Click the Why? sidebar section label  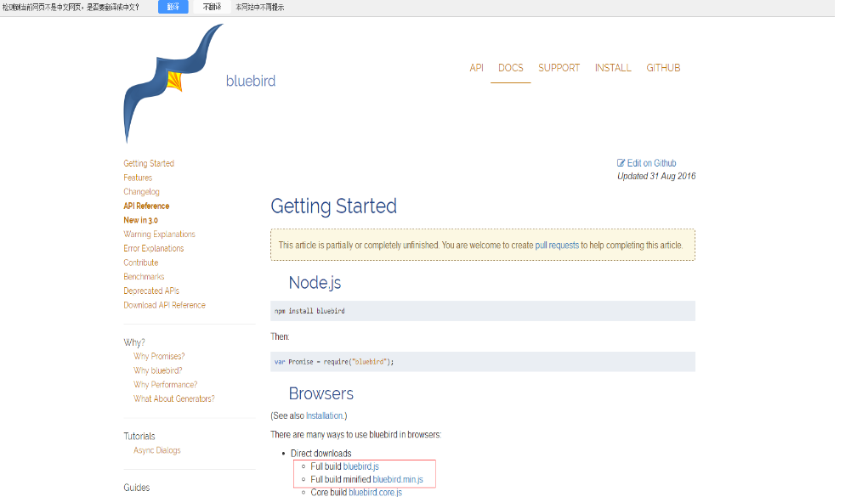pos(134,342)
